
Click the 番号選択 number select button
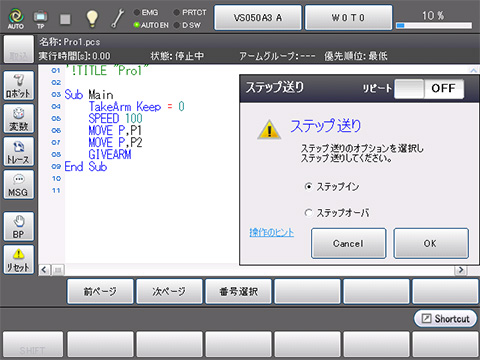[238, 291]
